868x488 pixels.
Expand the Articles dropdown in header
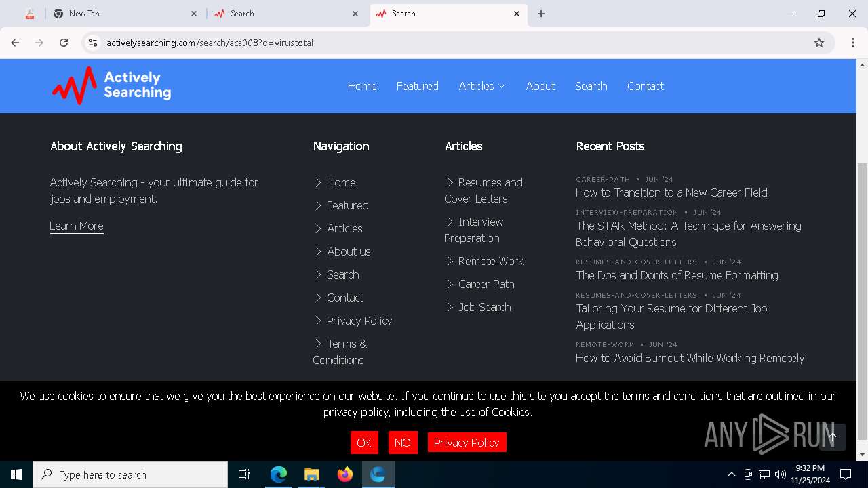(x=482, y=86)
